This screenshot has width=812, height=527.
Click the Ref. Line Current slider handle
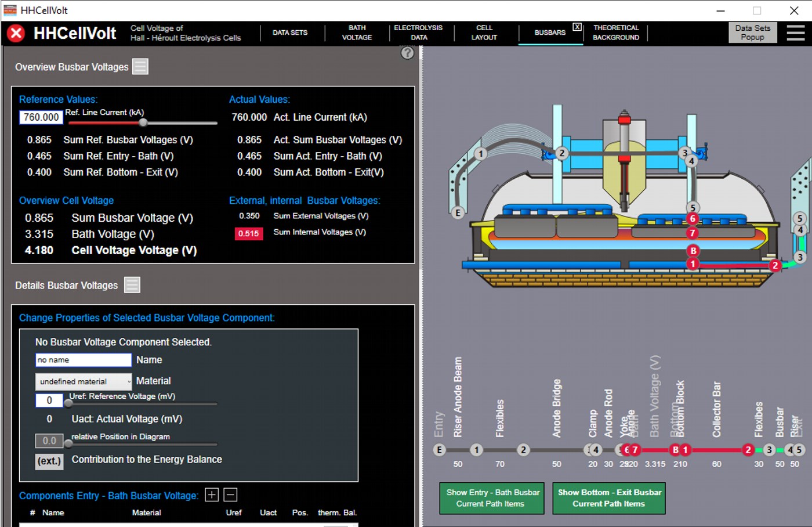tap(143, 122)
